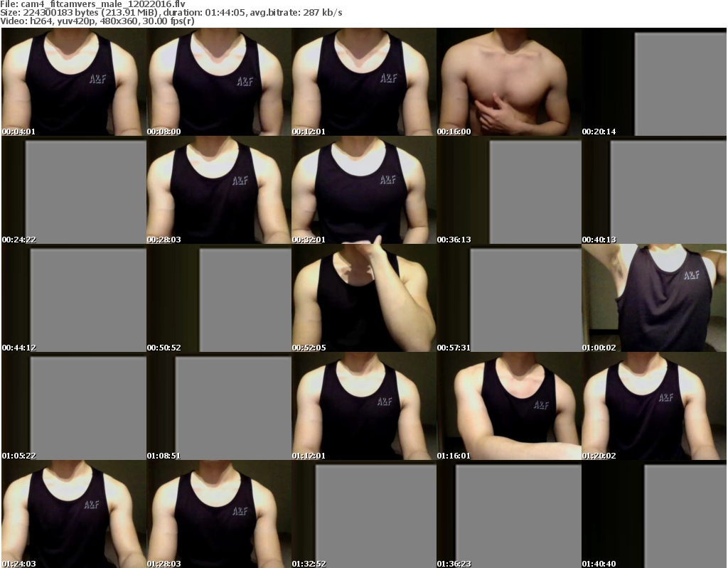Open the gray frame stamped 00:40:13
728x568 pixels.
pyautogui.click(x=654, y=190)
